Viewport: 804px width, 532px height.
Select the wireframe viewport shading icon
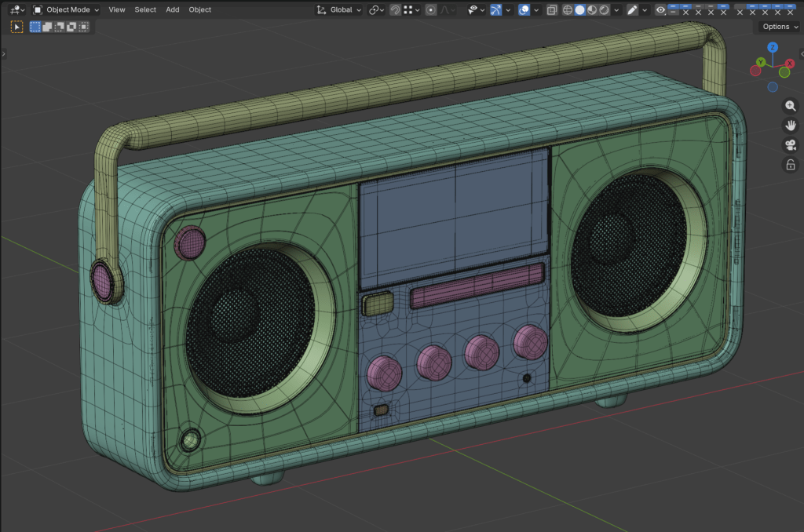(x=567, y=10)
